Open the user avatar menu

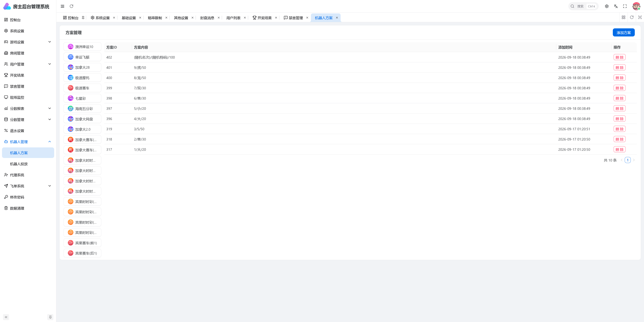tap(636, 6)
